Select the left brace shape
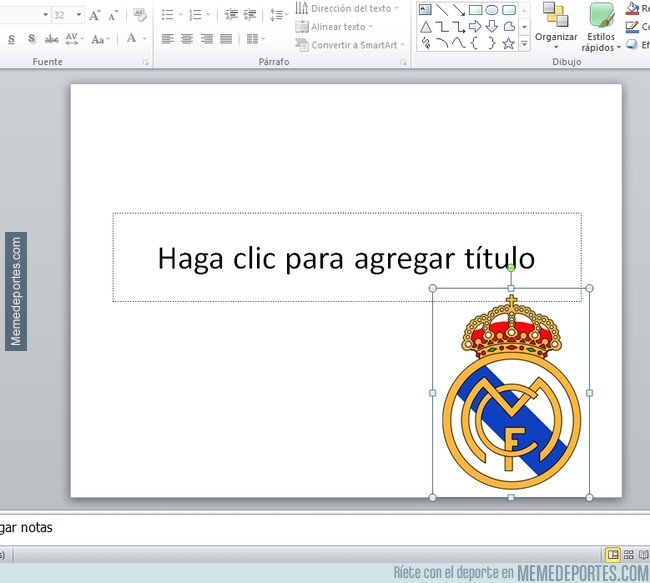 click(475, 43)
